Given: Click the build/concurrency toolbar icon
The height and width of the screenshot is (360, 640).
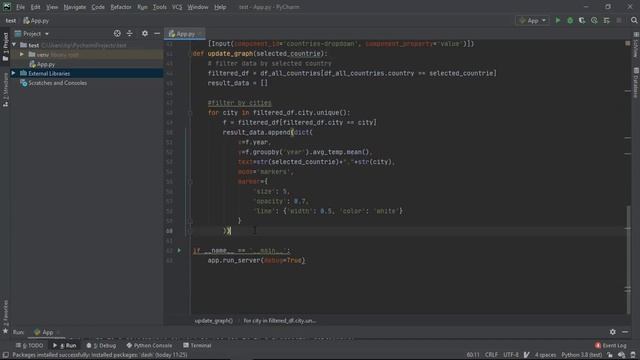Looking at the screenshot, I should pos(607,20).
